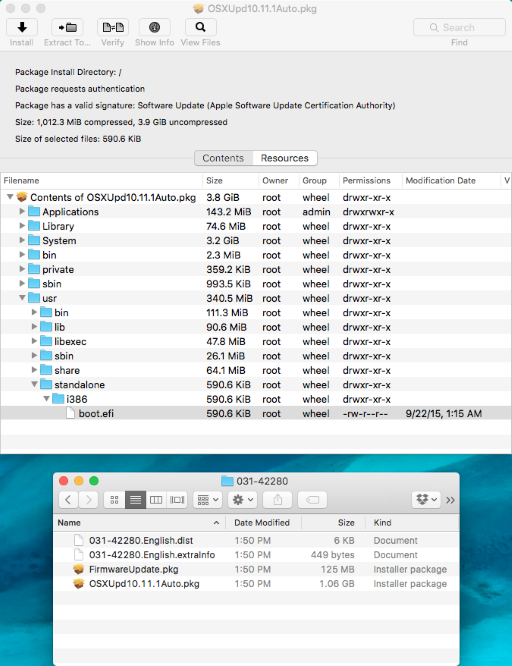Click Finder Share button
The height and width of the screenshot is (666, 512).
pos(277,500)
